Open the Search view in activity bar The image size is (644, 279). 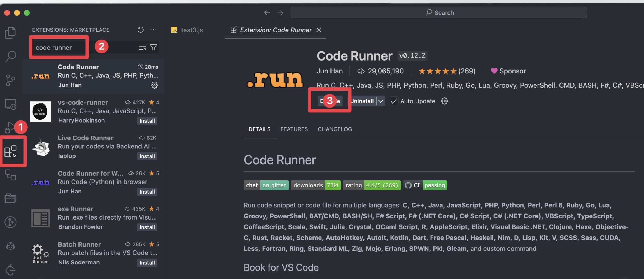click(x=11, y=56)
